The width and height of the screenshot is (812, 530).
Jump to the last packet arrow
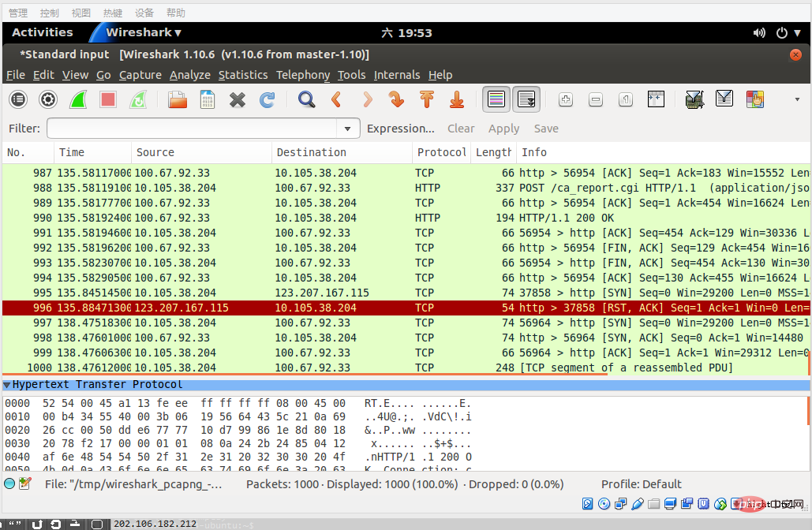pos(457,99)
